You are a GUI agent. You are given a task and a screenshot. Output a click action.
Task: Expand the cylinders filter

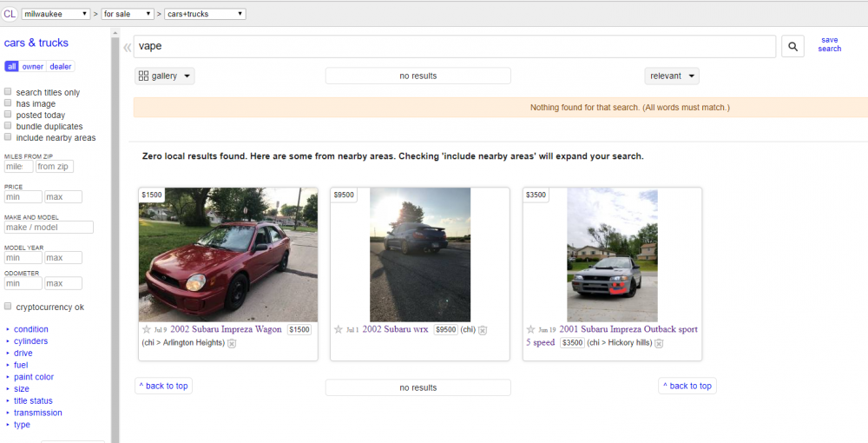(30, 341)
